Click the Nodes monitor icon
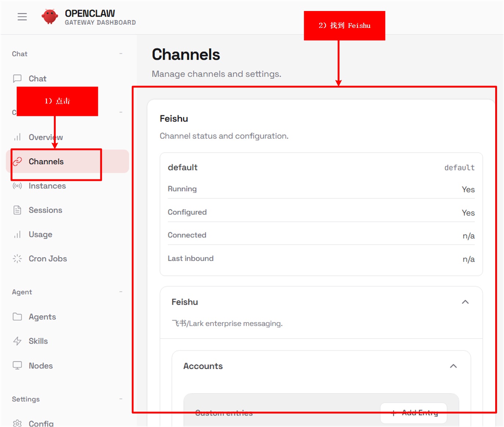 tap(17, 365)
